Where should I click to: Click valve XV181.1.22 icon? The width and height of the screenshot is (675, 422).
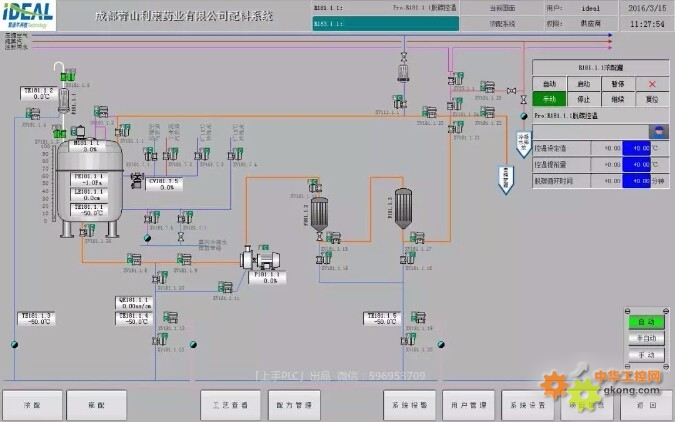click(x=487, y=112)
